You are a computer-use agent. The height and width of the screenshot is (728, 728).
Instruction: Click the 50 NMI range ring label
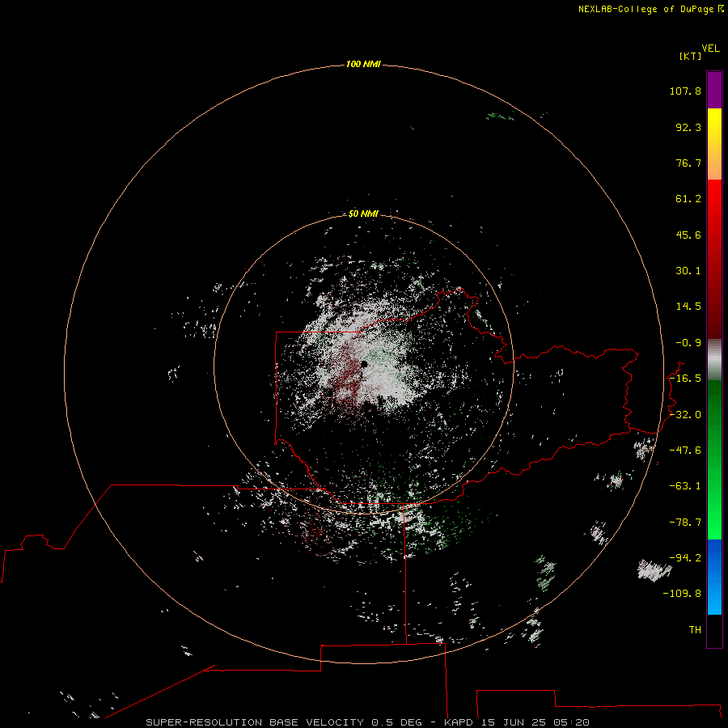pos(363,214)
